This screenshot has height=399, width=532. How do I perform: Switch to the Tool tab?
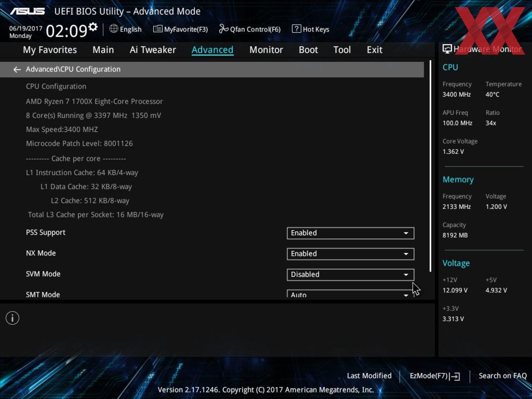(x=342, y=50)
